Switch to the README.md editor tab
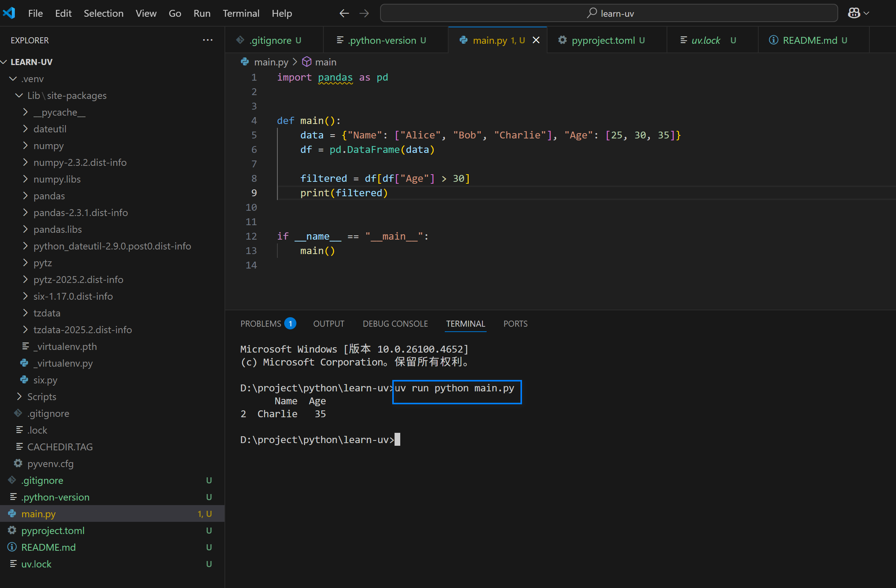The height and width of the screenshot is (588, 896). tap(813, 40)
